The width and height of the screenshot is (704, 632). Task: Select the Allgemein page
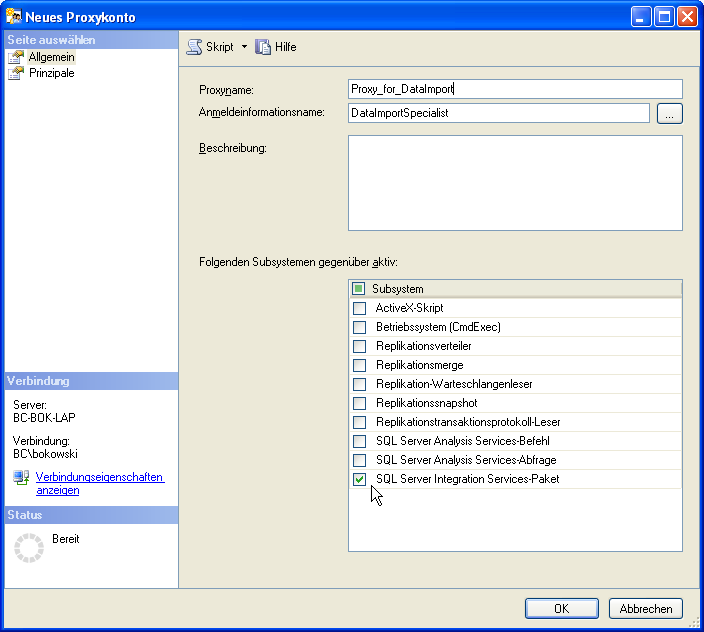click(52, 57)
